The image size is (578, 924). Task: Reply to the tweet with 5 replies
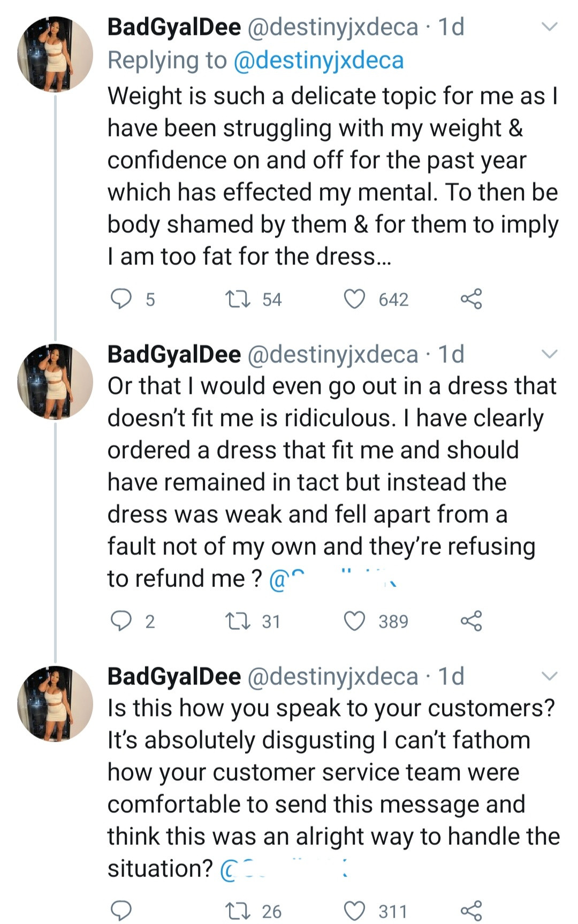coord(121,299)
